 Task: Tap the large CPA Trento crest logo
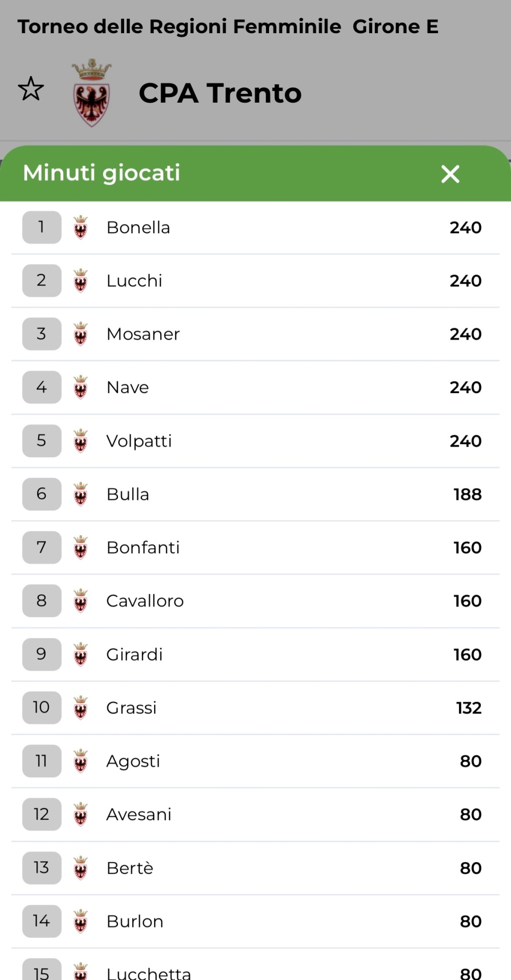coord(91,93)
